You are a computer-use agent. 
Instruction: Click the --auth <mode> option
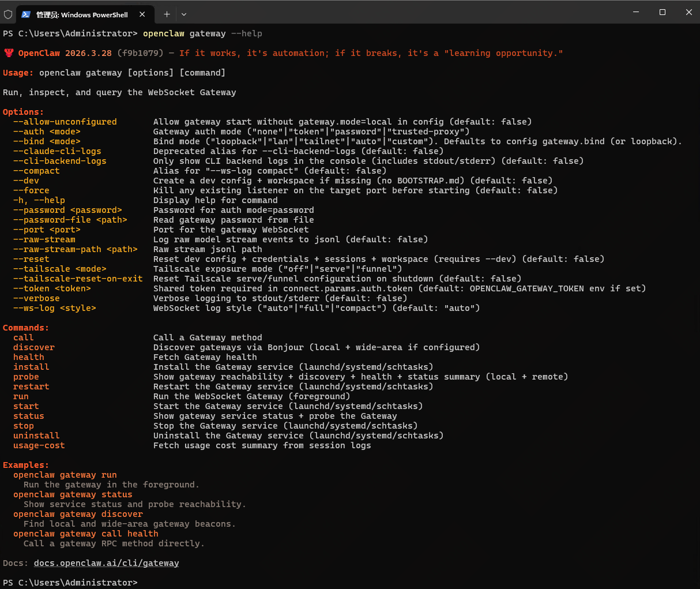[47, 132]
